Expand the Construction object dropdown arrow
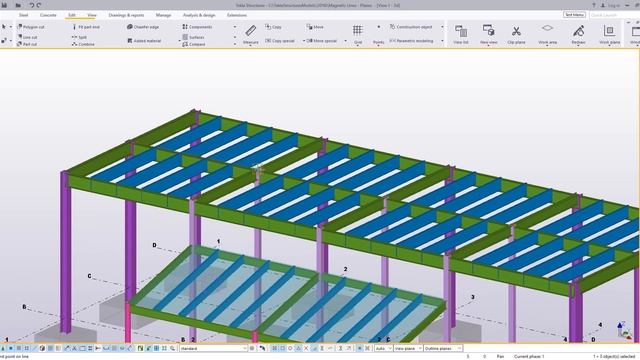640x360 pixels. click(442, 27)
